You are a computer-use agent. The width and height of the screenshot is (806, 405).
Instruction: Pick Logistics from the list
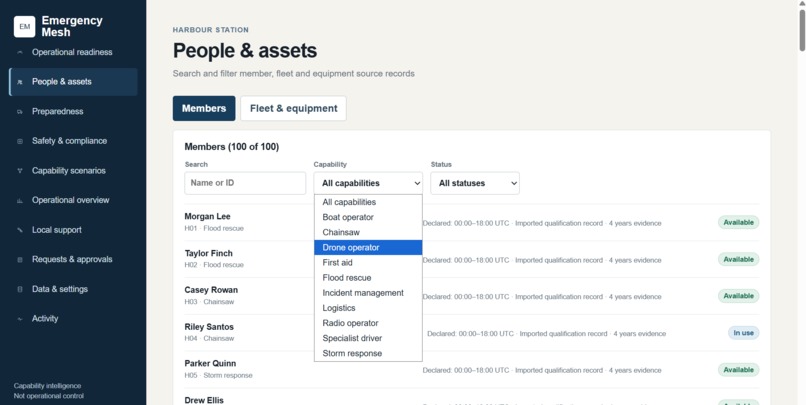click(368, 308)
